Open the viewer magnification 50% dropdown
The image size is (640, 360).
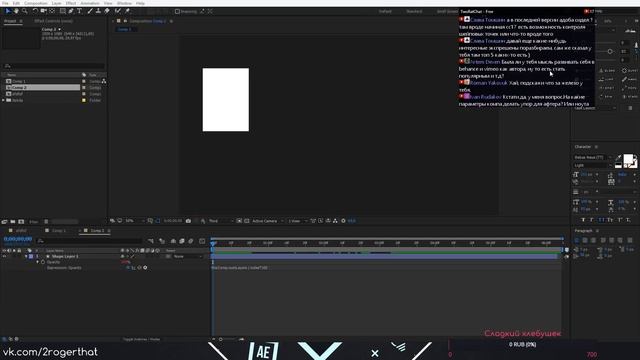[135, 221]
